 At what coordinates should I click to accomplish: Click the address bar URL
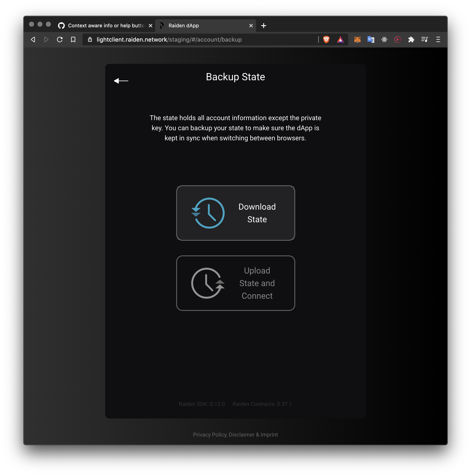click(x=169, y=39)
